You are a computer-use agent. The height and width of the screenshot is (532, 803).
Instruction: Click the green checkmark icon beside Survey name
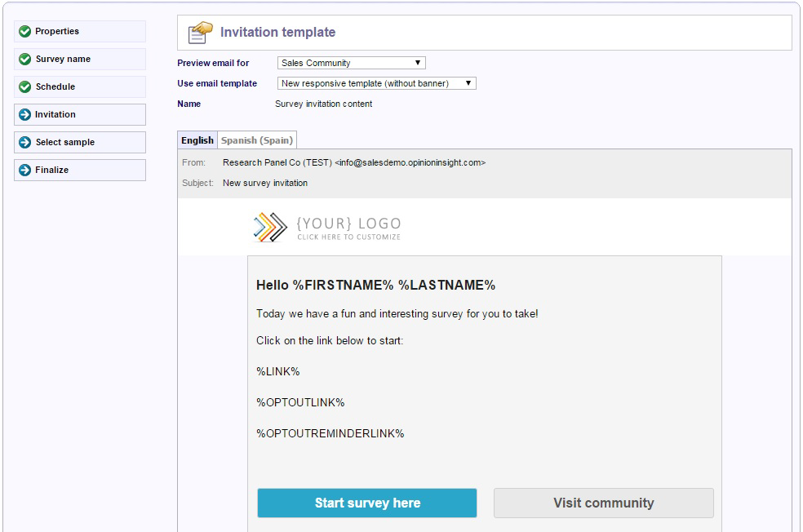tap(24, 59)
